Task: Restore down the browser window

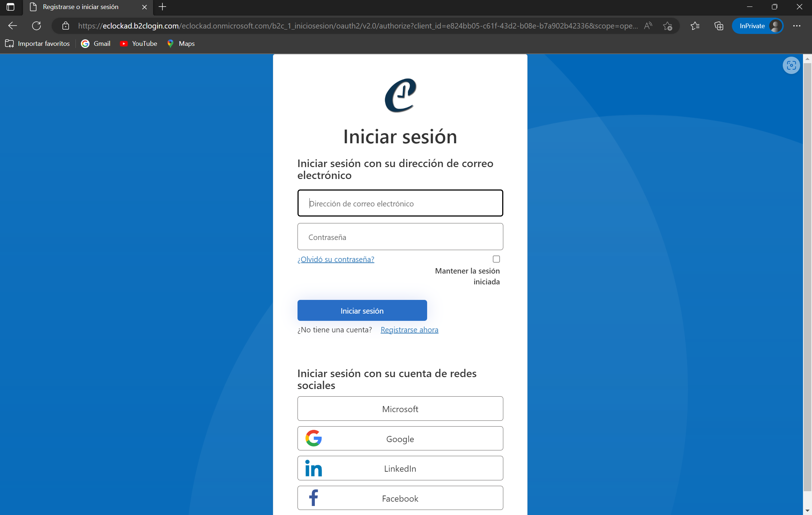Action: click(774, 7)
